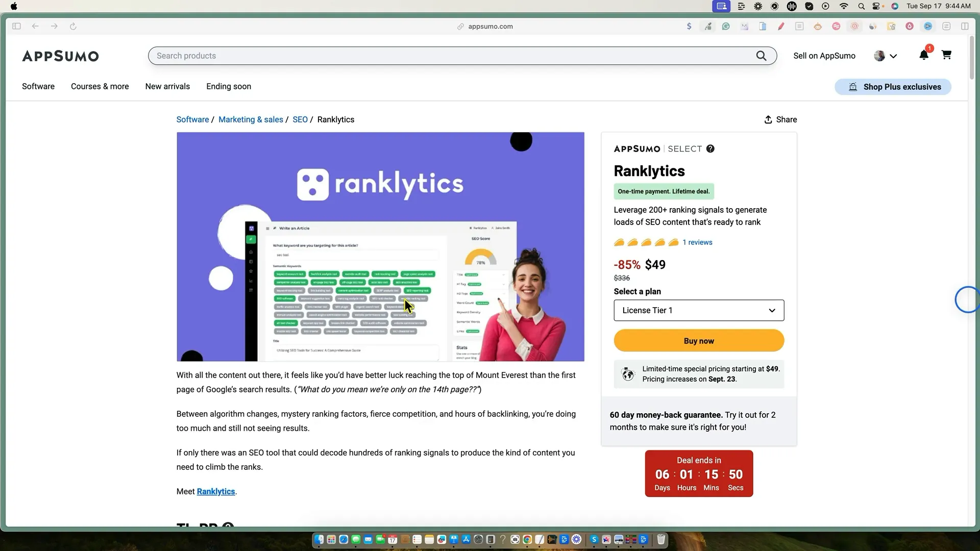Click the notifications bell icon
Image resolution: width=980 pixels, height=551 pixels.
point(923,55)
